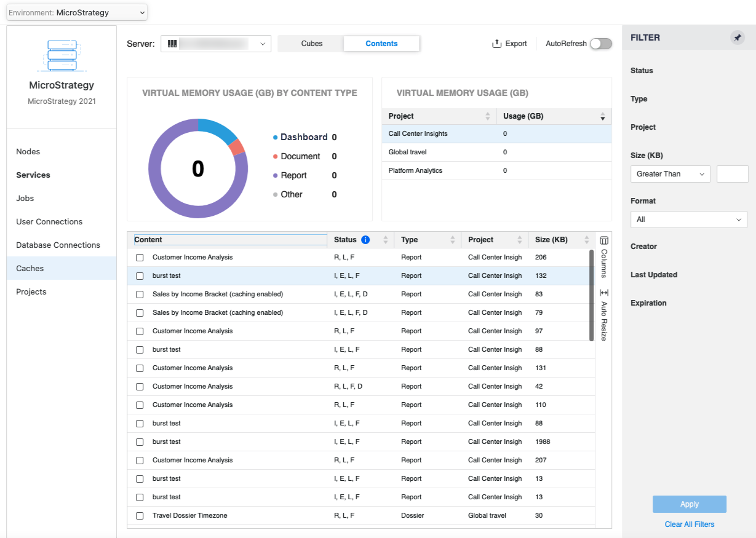The width and height of the screenshot is (756, 538).
Task: Sort by Usage (GB) column arrows
Action: click(x=603, y=116)
